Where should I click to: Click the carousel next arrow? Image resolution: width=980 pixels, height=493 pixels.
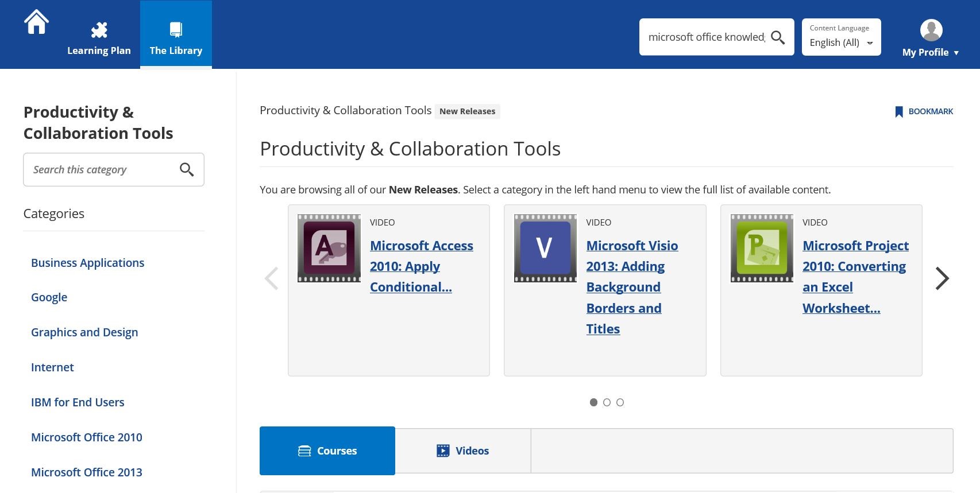(942, 278)
